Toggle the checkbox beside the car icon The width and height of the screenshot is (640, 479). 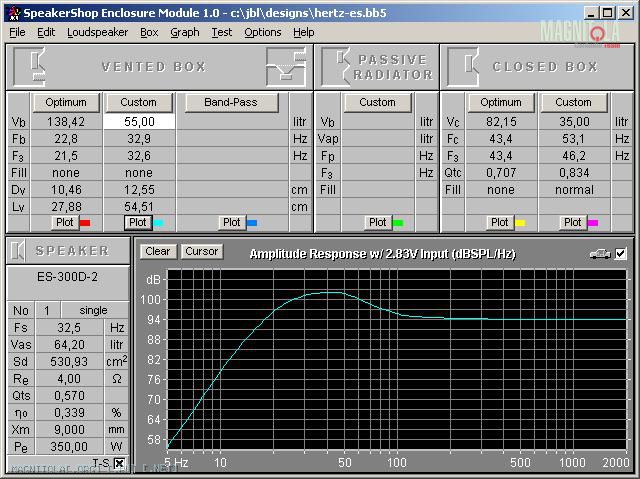point(620,254)
